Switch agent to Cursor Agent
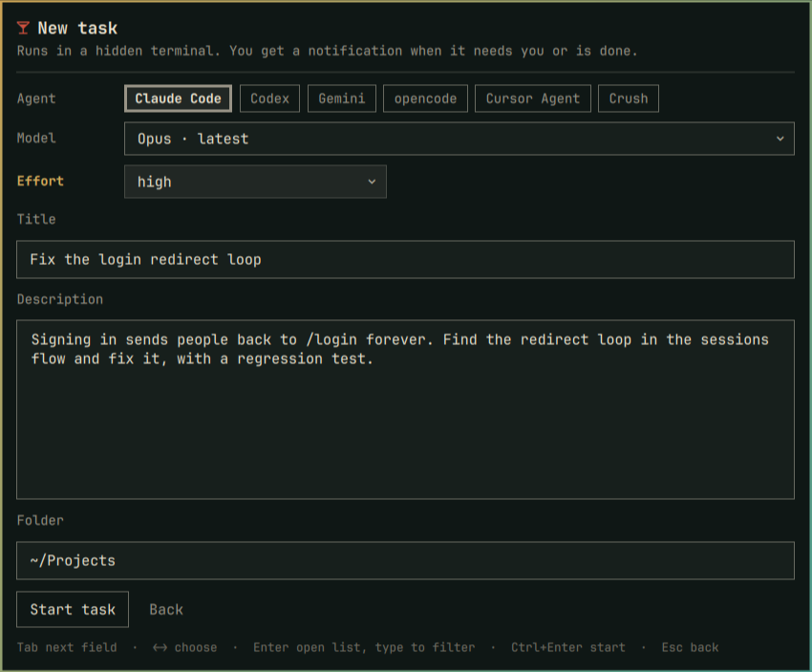This screenshot has width=812, height=672. click(533, 98)
